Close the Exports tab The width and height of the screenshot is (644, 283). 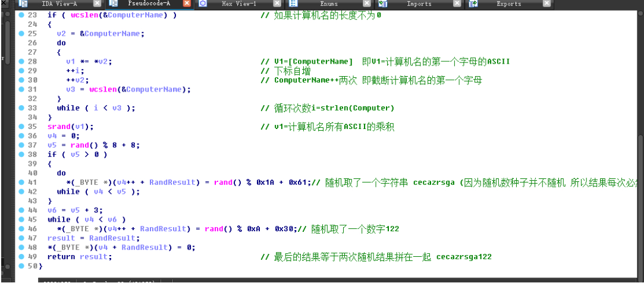click(x=546, y=4)
